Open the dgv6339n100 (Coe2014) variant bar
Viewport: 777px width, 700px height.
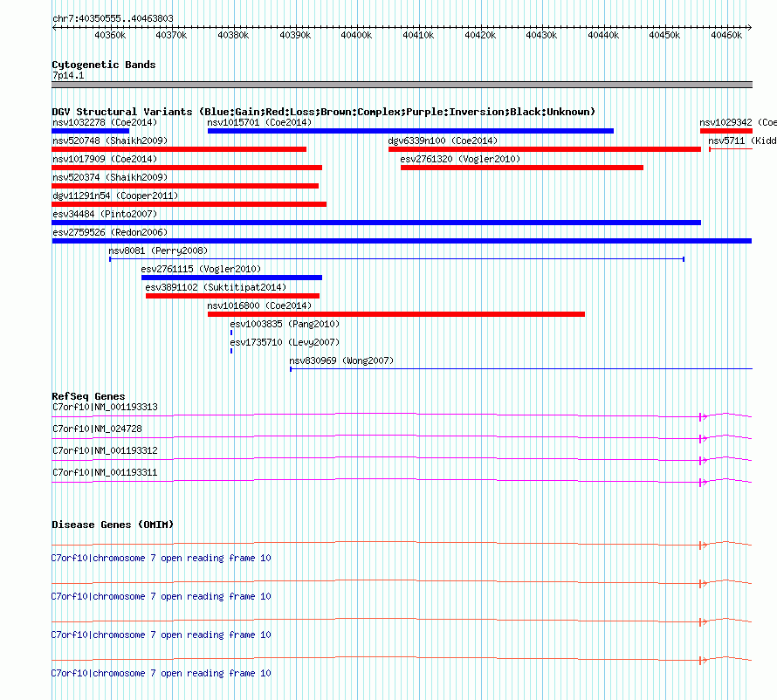click(545, 149)
